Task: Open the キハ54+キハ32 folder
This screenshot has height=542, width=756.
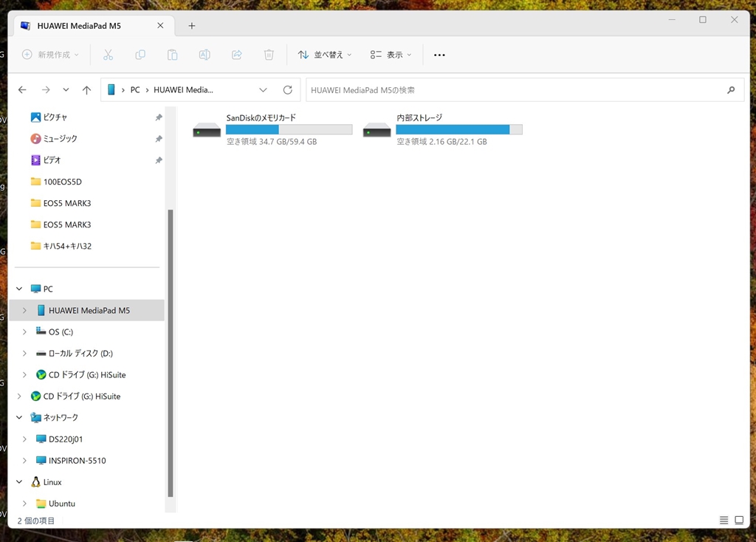Action: 67,246
